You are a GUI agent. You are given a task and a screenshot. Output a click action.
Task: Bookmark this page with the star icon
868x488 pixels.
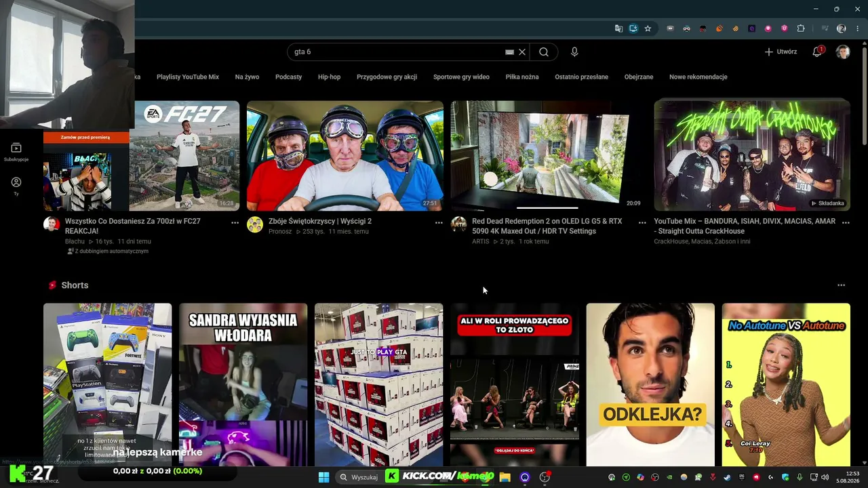pos(648,28)
